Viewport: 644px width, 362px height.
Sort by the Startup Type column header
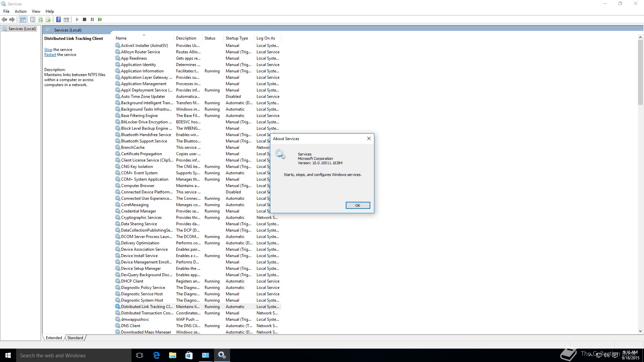coord(236,38)
